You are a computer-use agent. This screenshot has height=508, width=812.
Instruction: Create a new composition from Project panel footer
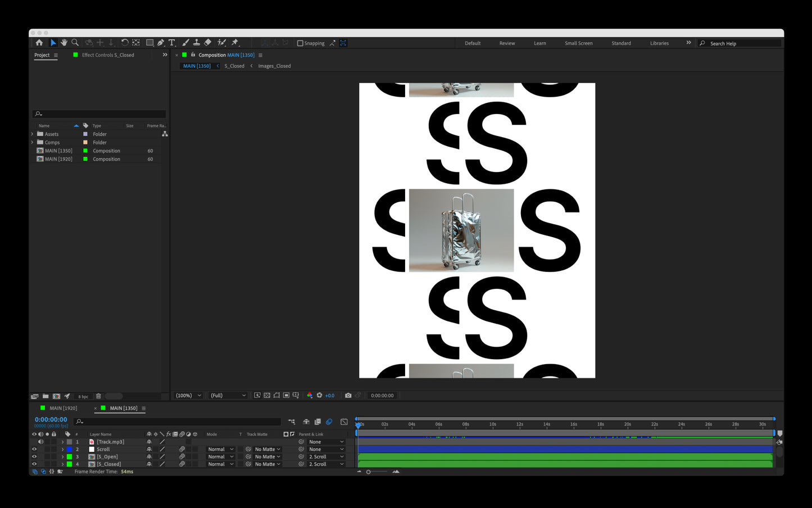(x=56, y=396)
